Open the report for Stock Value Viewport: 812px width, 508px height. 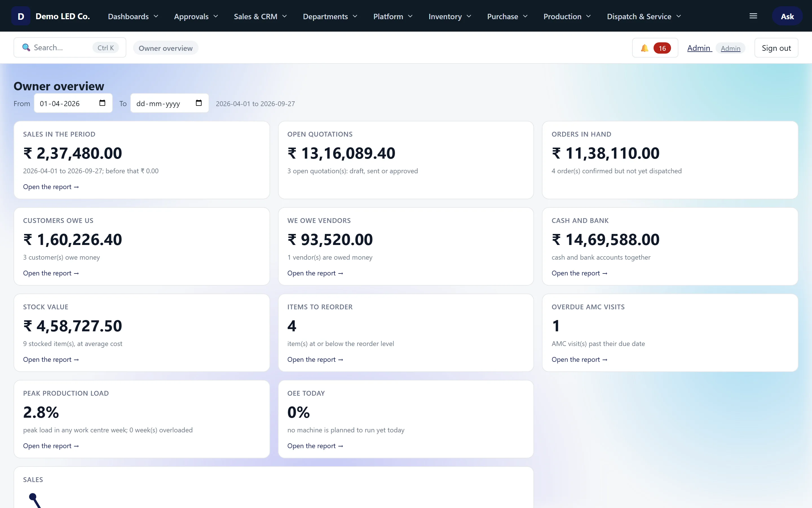(x=51, y=360)
